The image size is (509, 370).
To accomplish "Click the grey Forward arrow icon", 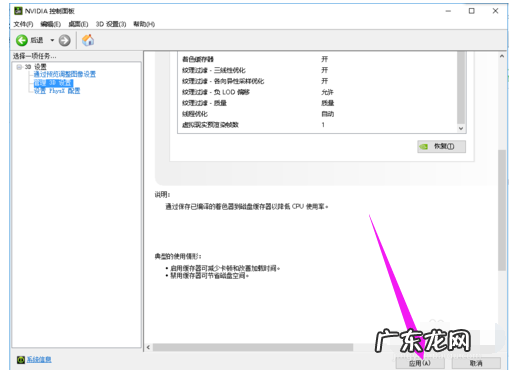I will tap(65, 40).
